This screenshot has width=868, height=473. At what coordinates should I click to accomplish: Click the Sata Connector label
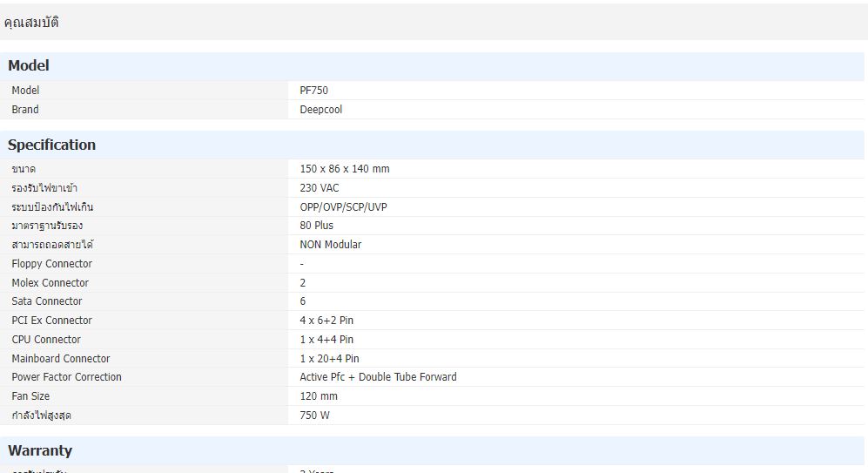click(47, 301)
